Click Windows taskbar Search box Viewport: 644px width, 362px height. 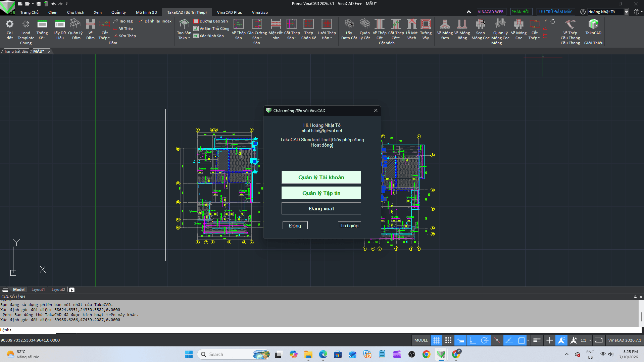tap(234, 354)
